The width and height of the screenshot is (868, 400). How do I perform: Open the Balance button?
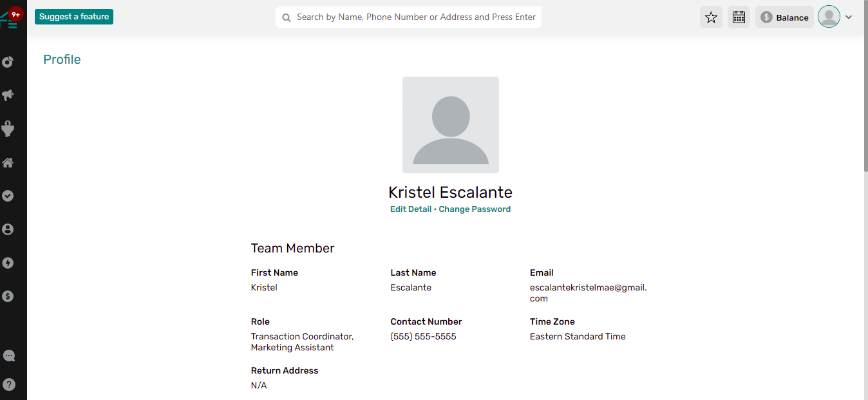coord(784,17)
